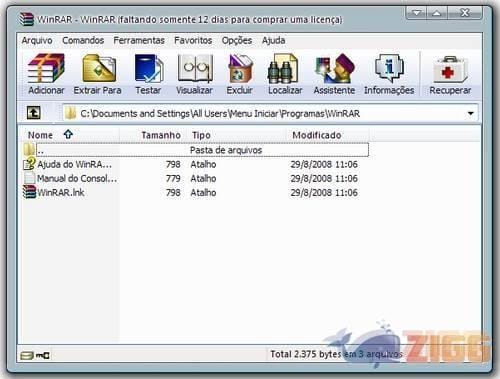500x379 pixels.
Task: Select the 'WinRAR.lnk' file name
Action: click(x=61, y=193)
